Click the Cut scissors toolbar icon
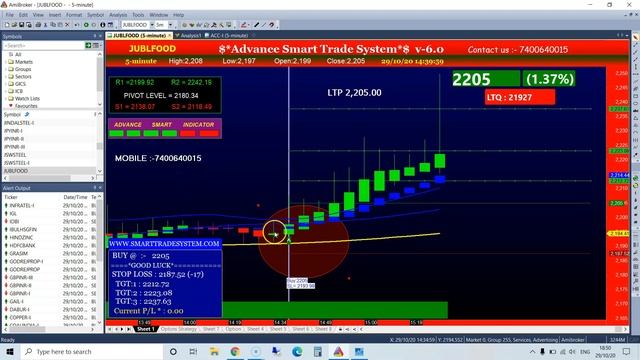 click(45, 25)
